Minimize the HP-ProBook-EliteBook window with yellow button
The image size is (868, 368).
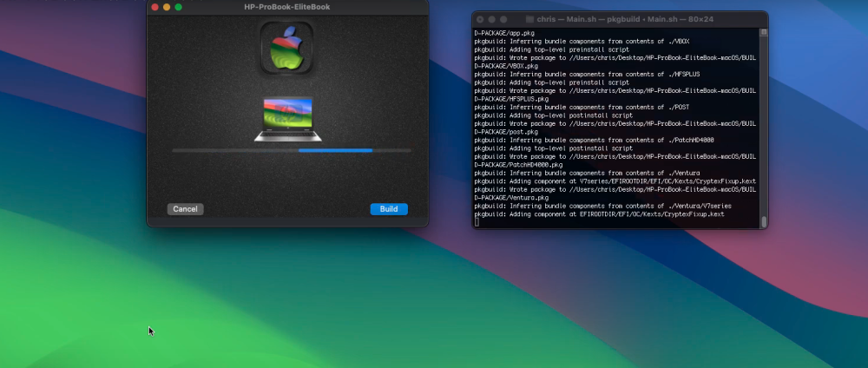point(167,7)
